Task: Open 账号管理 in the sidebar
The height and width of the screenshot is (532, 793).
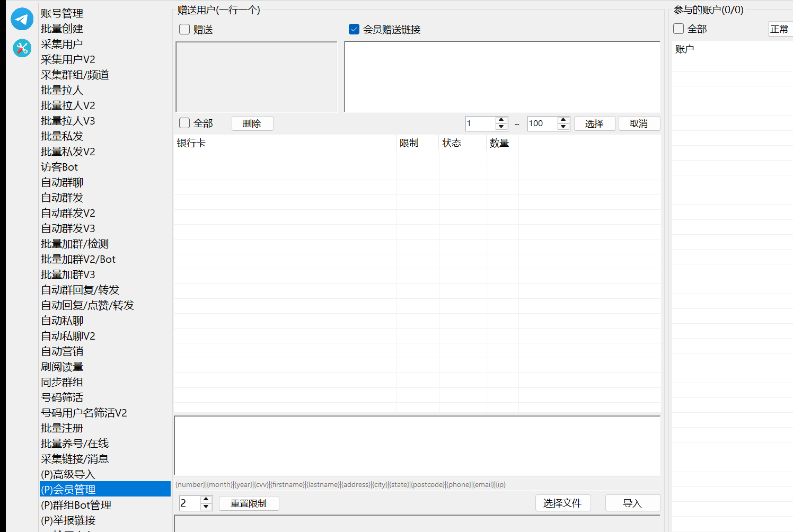Action: 62,13
